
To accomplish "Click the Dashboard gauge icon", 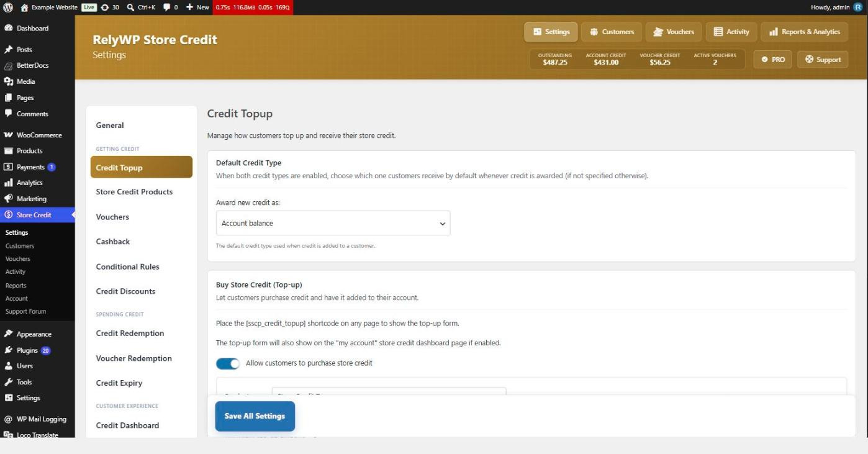I will (x=9, y=29).
